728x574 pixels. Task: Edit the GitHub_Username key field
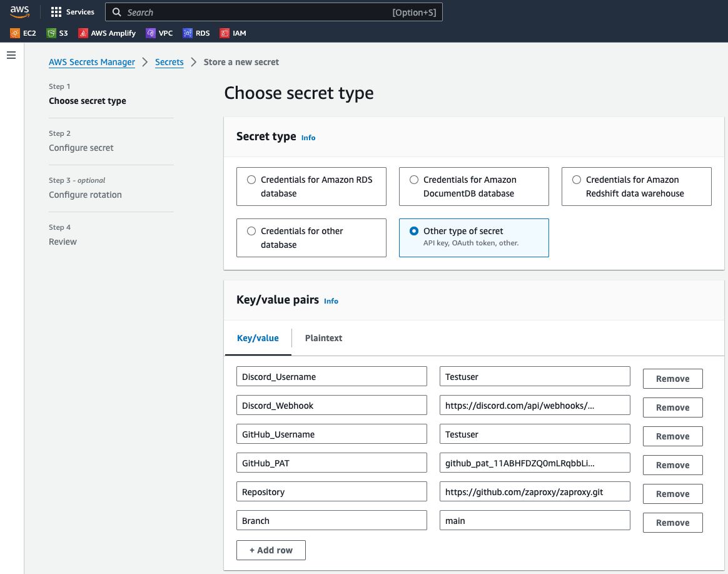tap(331, 434)
